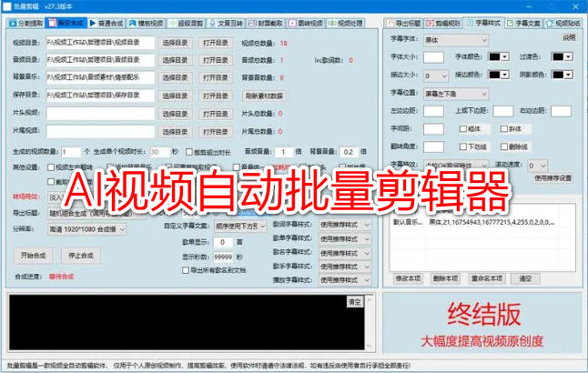Enable the 斜体 checkbox
Image resolution: width=588 pixels, height=373 pixels.
coord(504,128)
